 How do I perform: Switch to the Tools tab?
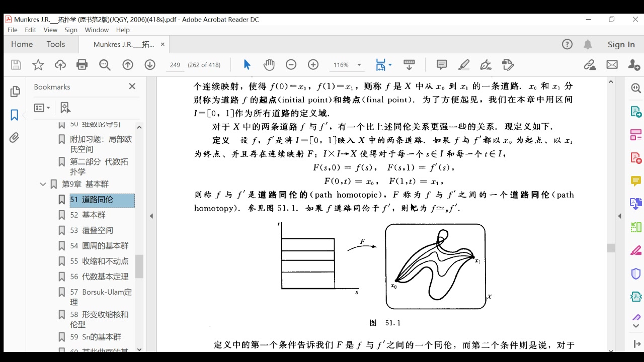point(56,44)
